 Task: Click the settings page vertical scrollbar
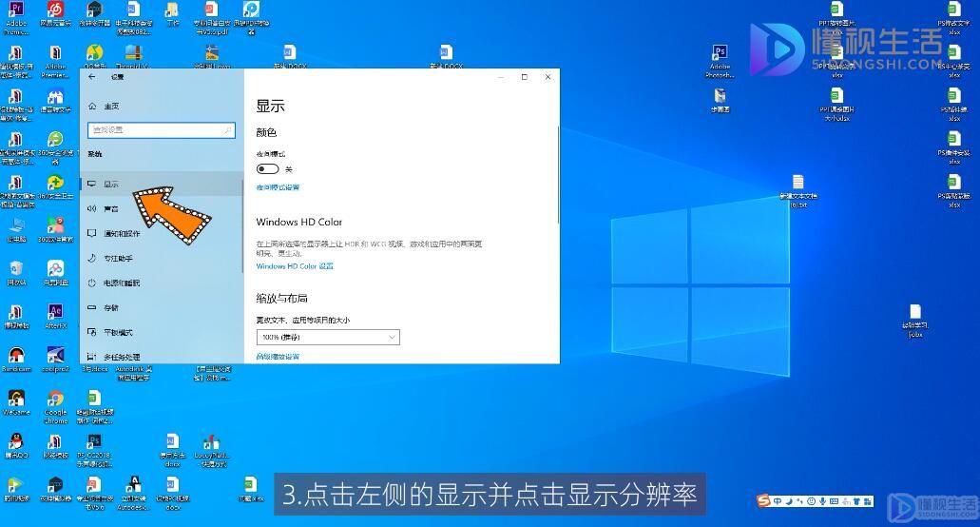click(x=558, y=175)
